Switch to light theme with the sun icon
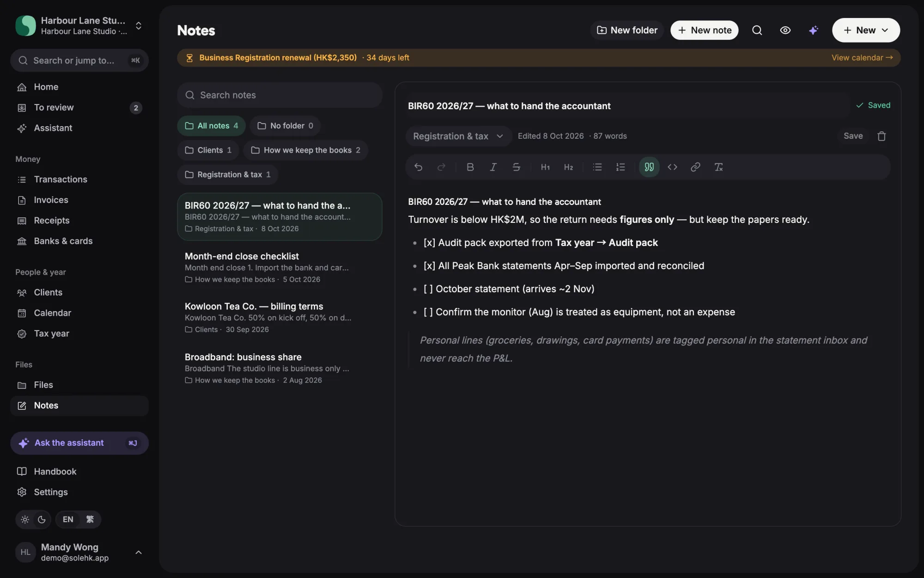 click(25, 519)
